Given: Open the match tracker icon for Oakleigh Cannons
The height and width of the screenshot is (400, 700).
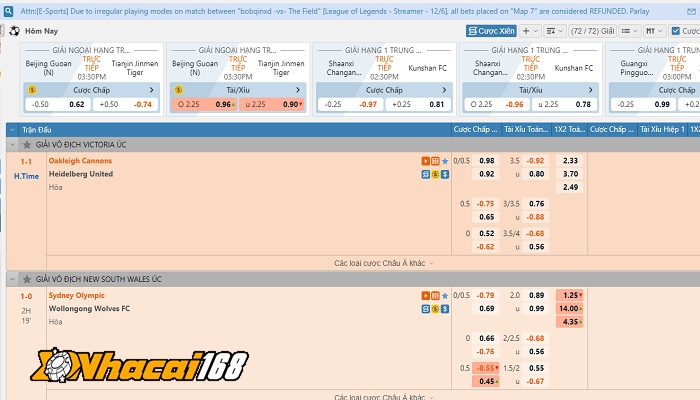Looking at the screenshot, I should coord(435,161).
